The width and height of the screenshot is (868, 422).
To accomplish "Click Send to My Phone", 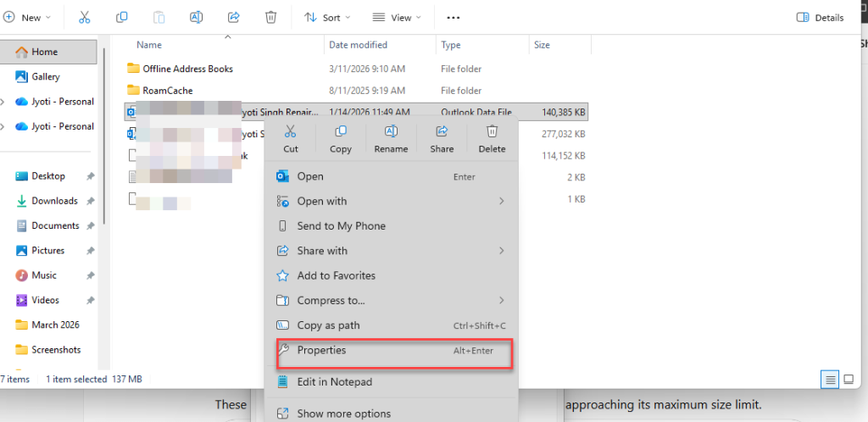I will [392, 226].
